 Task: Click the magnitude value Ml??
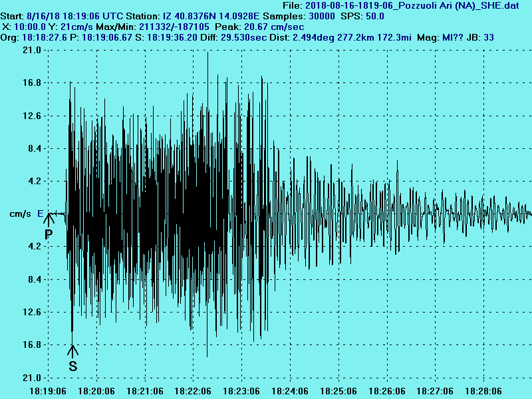pos(453,38)
